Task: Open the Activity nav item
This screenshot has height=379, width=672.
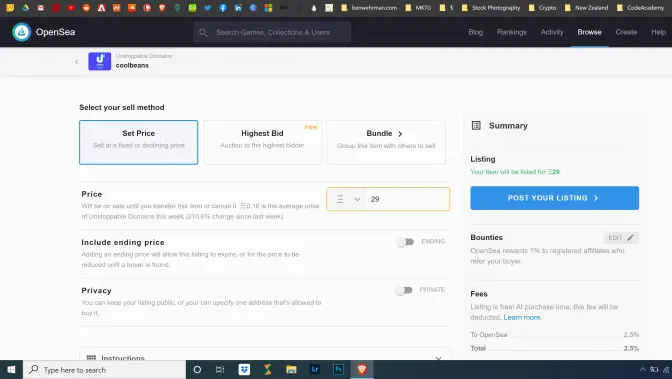Action: (552, 32)
